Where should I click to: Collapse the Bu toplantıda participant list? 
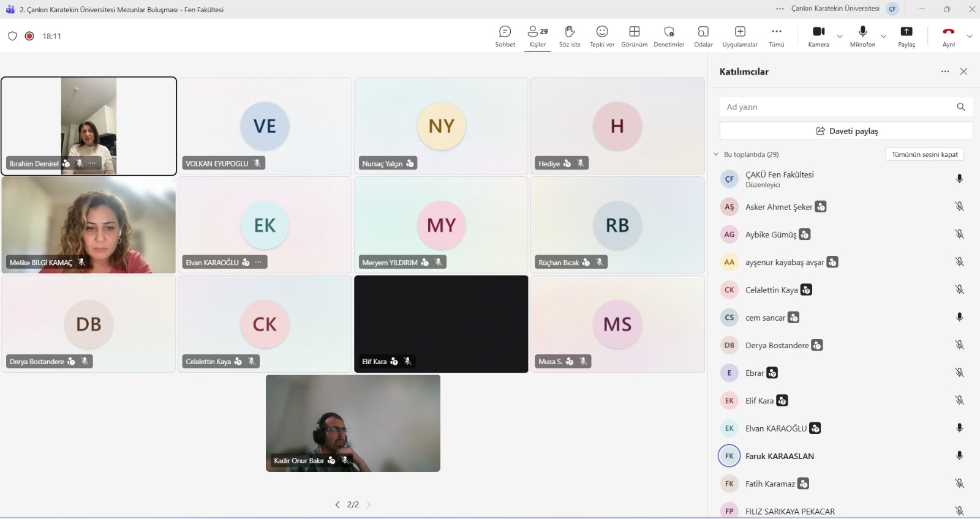(716, 154)
